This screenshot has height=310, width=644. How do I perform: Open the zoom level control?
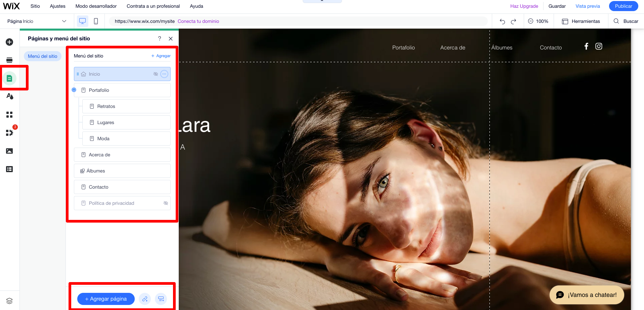point(542,21)
